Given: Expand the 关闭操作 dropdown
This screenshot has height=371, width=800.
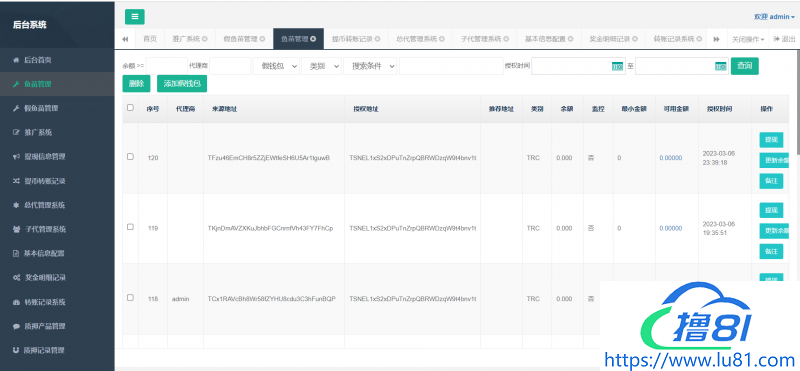Looking at the screenshot, I should [748, 39].
